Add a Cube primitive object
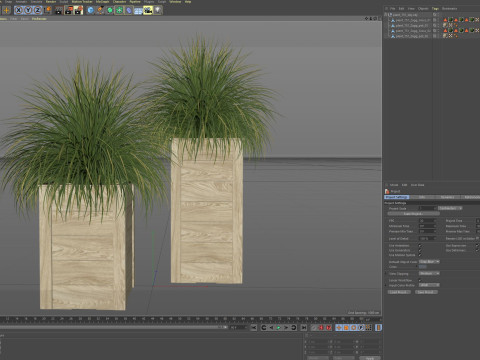The image size is (480, 360). 90,10
